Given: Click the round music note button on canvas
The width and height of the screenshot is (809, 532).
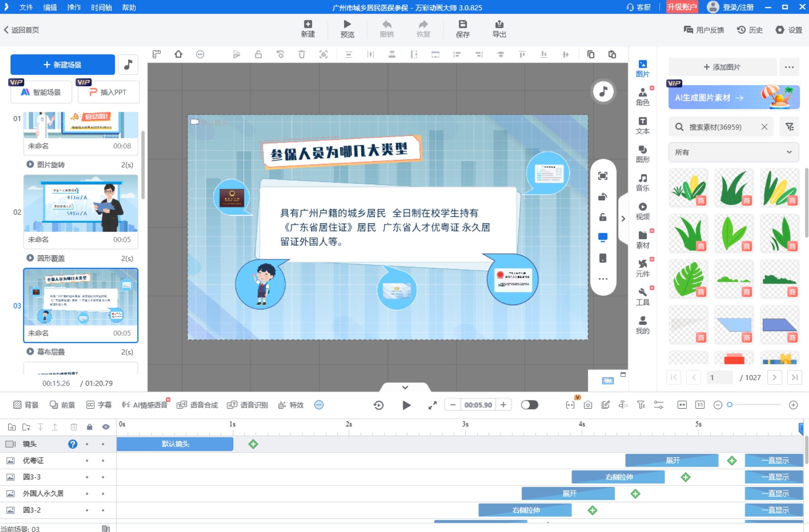Looking at the screenshot, I should (x=603, y=91).
